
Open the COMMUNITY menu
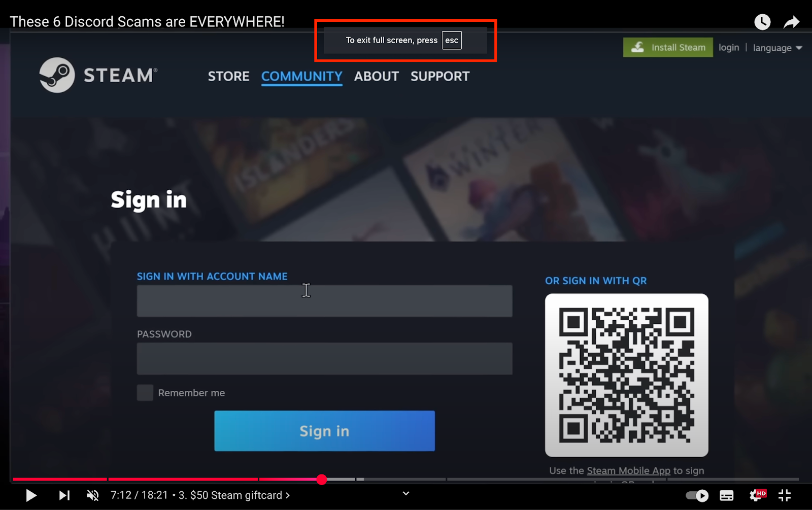tap(302, 76)
